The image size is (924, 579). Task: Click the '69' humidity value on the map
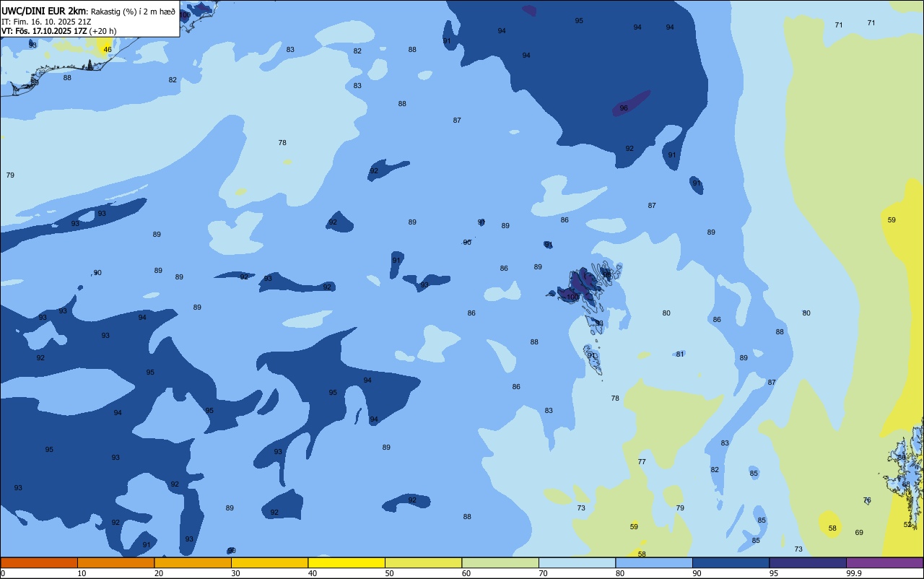coord(859,533)
